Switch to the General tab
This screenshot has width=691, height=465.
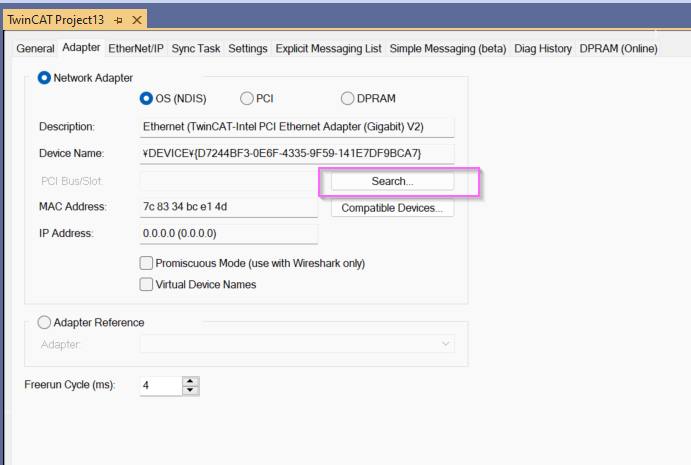pos(35,48)
